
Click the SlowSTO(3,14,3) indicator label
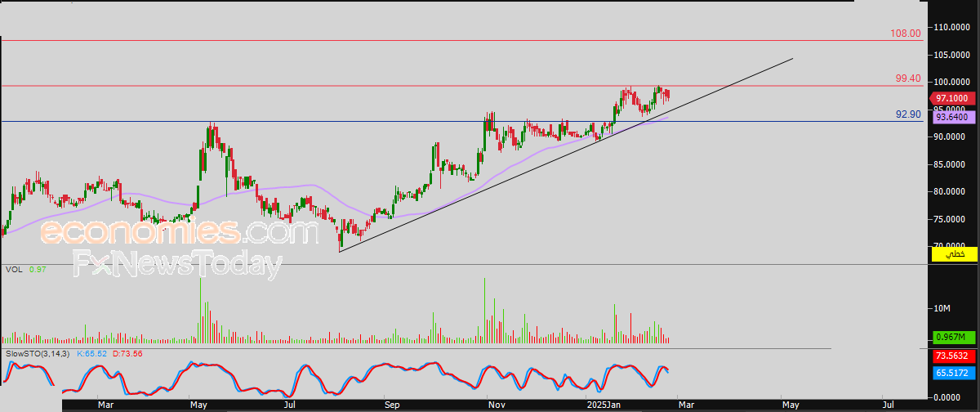tap(38, 353)
